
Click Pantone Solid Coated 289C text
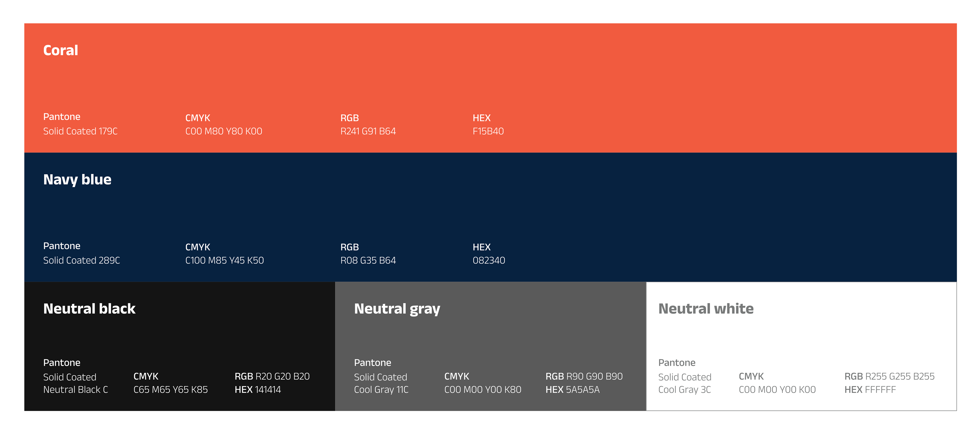click(81, 260)
